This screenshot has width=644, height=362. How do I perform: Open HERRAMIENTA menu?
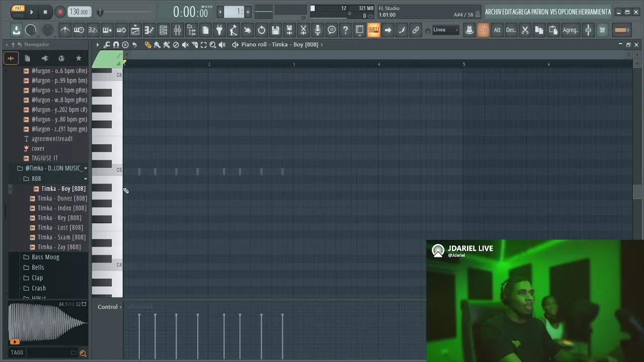[595, 12]
